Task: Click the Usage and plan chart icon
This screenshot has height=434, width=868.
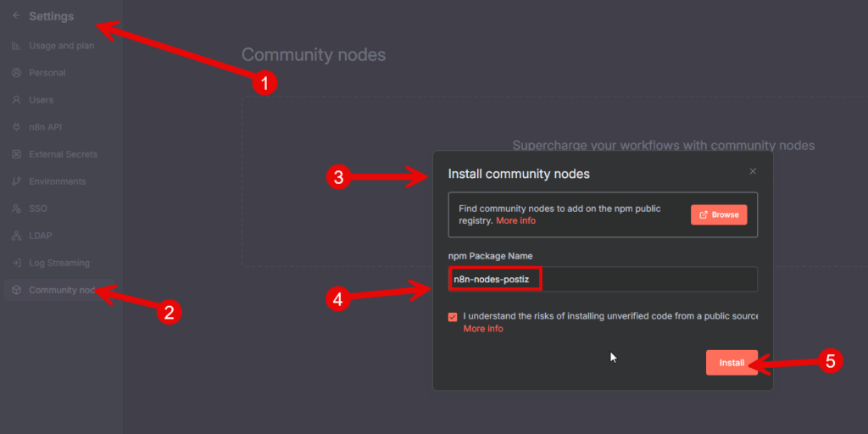Action: (x=17, y=46)
